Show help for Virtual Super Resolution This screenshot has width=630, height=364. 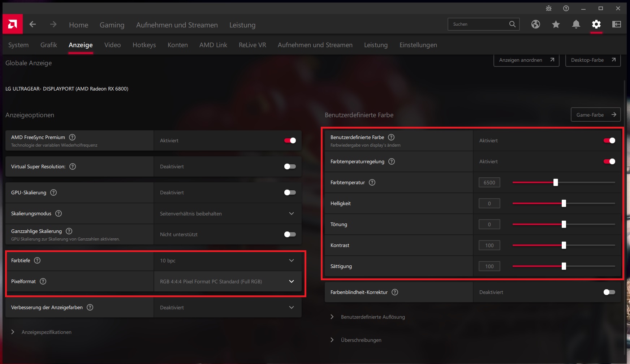coord(73,166)
